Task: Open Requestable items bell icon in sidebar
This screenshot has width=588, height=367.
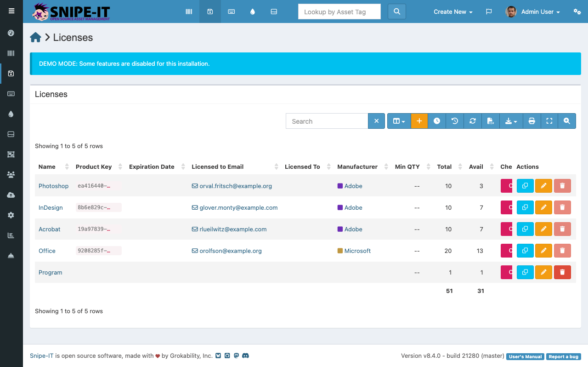Action: pyautogui.click(x=11, y=256)
